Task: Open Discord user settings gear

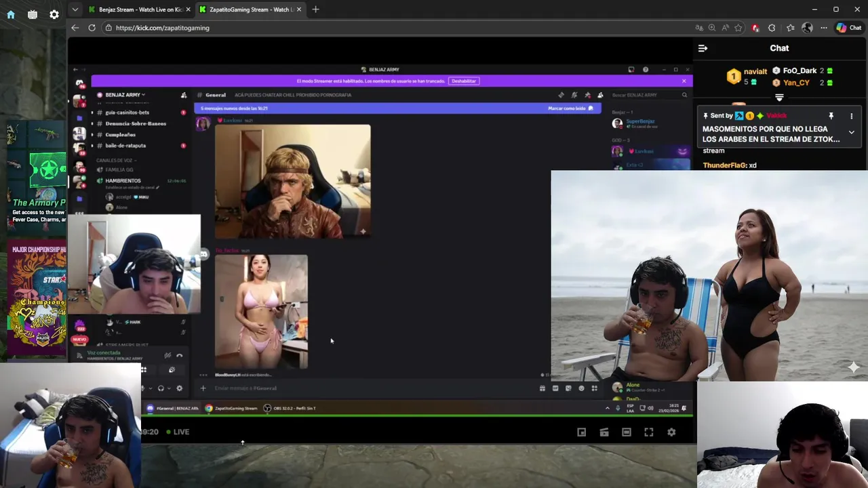Action: click(179, 388)
